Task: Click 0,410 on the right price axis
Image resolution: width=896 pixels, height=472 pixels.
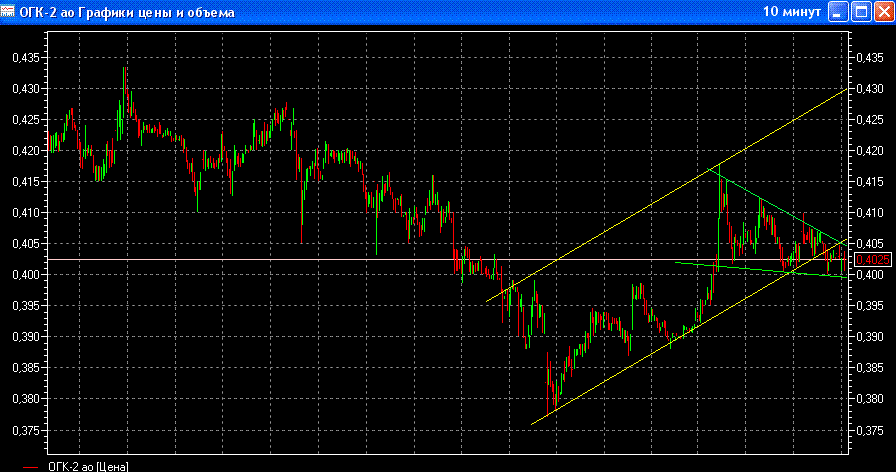Action: pos(870,213)
